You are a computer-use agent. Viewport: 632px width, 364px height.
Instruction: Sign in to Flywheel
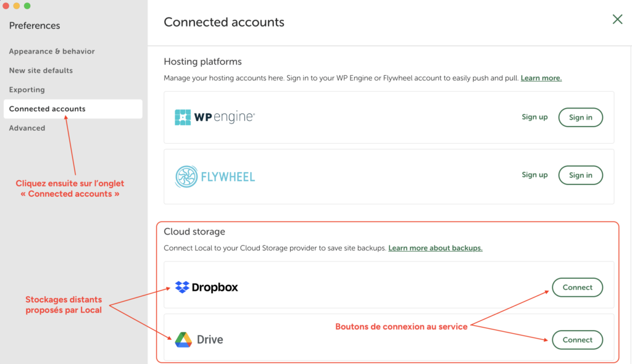580,175
